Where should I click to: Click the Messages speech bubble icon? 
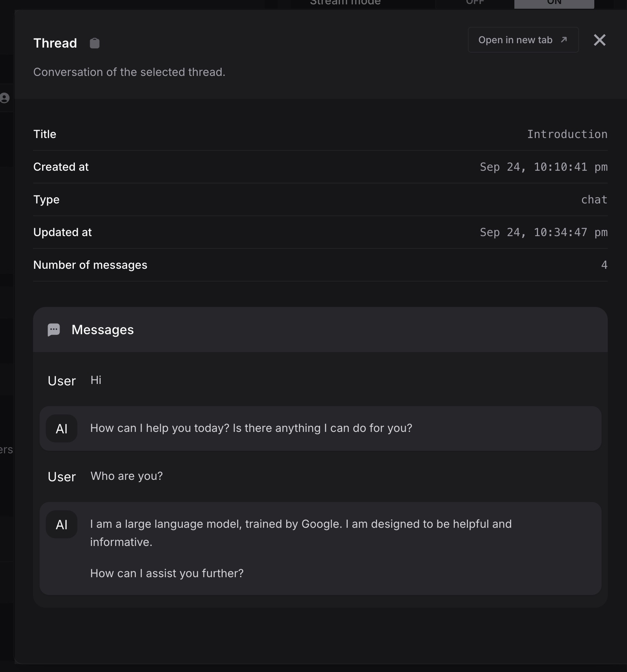(54, 330)
